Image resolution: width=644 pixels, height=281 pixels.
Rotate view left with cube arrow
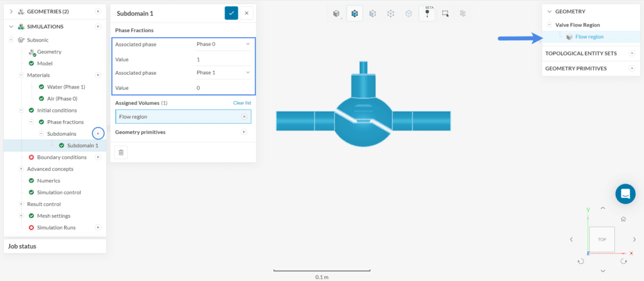(571, 240)
